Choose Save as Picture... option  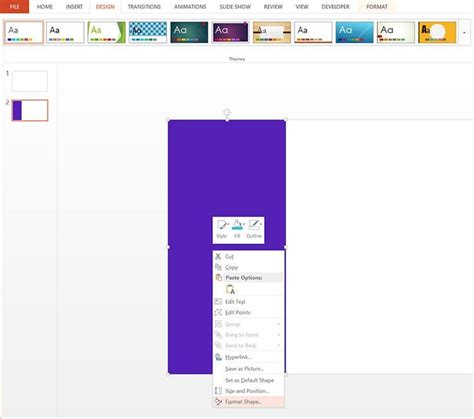249,369
